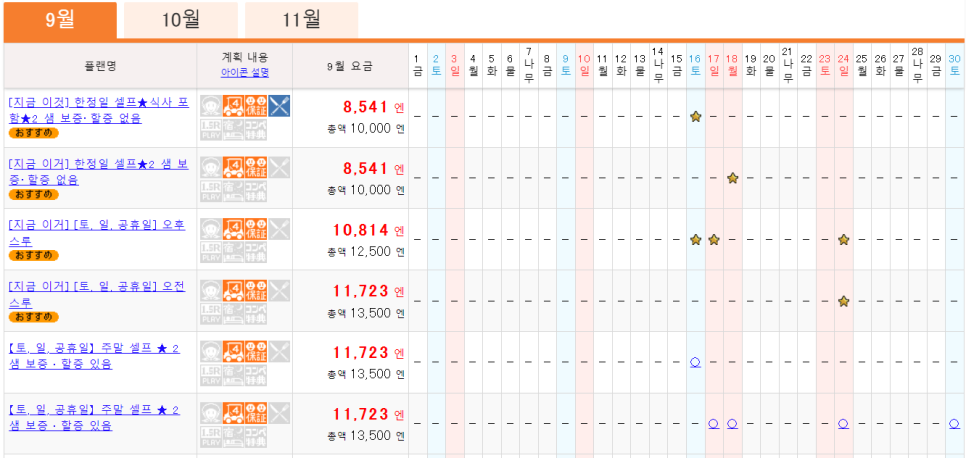Screen dimensions: 966x458
Task: Click the circle availability link on 24일
Action: 843,424
